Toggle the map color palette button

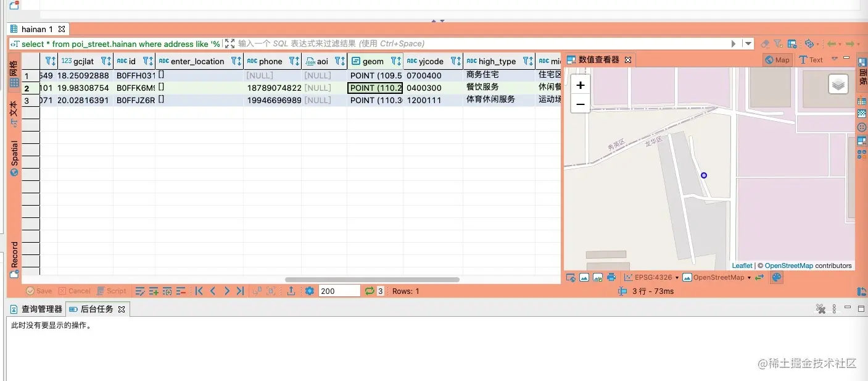[x=777, y=277]
